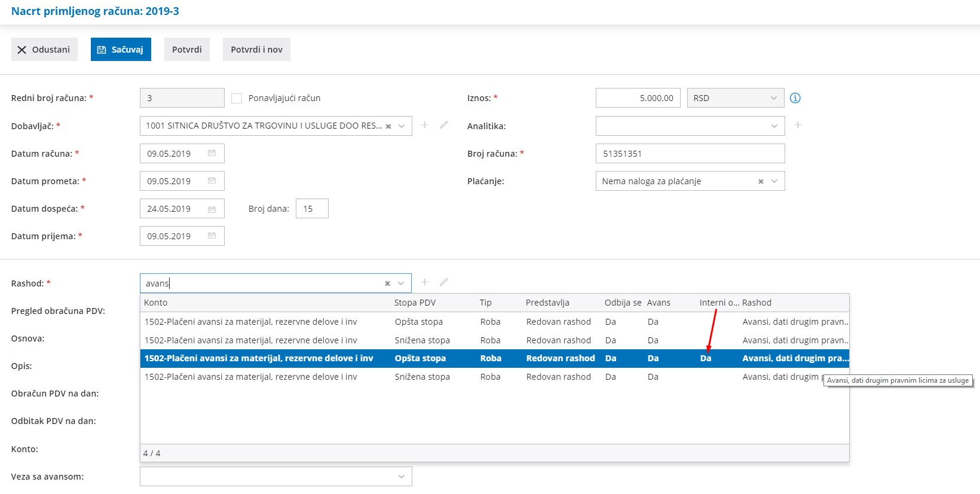Select the highlighted Opšta stopa row with Interni Da
980x494 pixels.
pos(495,358)
